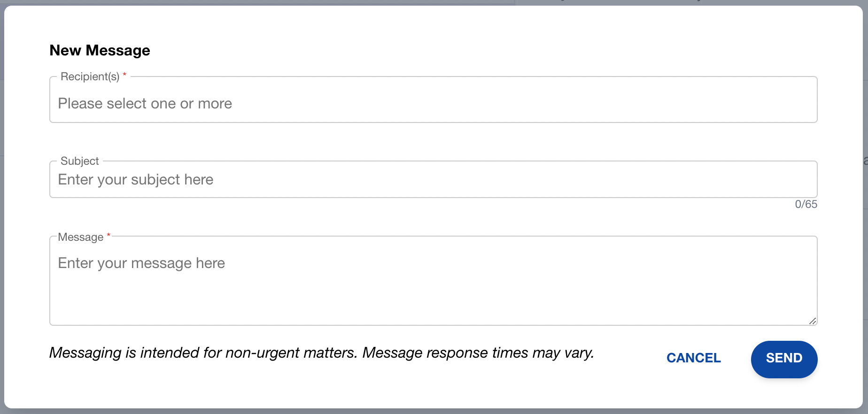Click the "0/65" subject character counter
868x414 pixels.
(806, 204)
